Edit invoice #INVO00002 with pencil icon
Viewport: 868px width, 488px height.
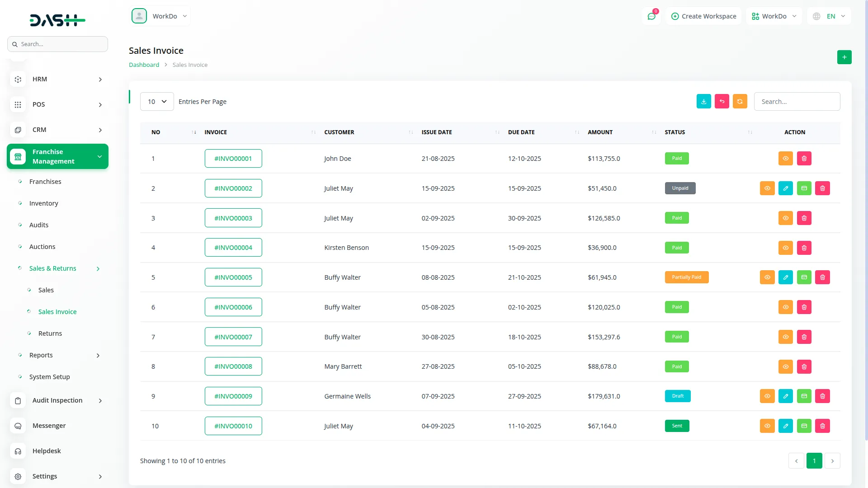pos(786,188)
